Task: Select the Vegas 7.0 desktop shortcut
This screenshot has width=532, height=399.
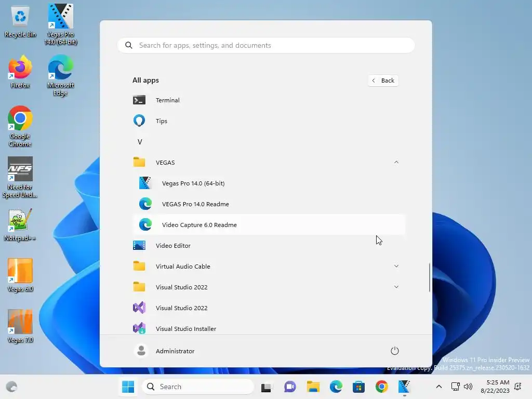Action: pyautogui.click(x=20, y=326)
